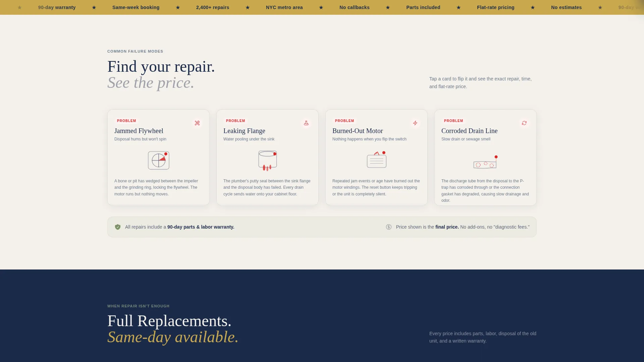Click 'No callbacks' in the ticker

[355, 7]
